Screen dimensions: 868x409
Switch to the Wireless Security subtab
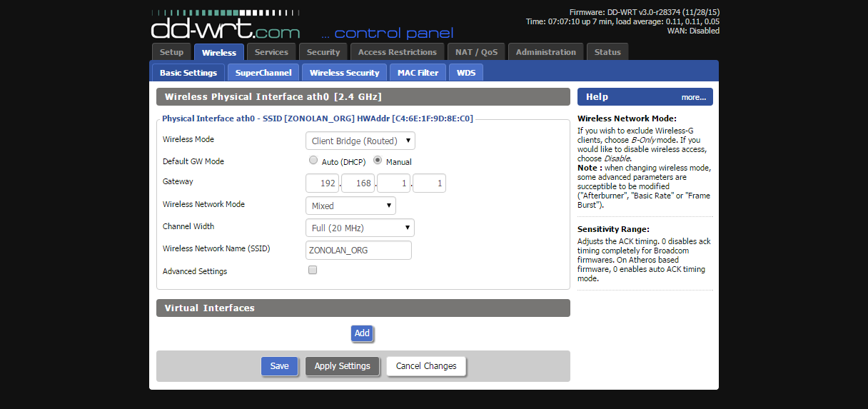click(344, 73)
